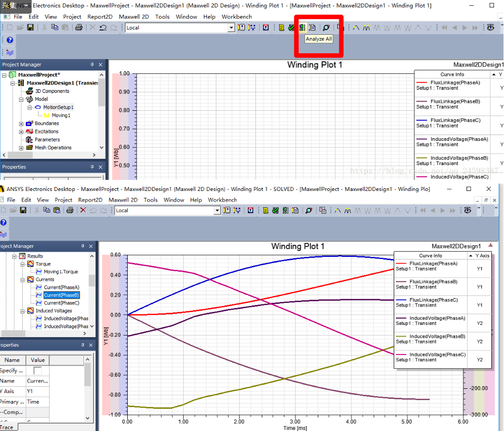Select Moving1.Torque tree item
Viewport: 504px width, 431px height.
[61, 272]
